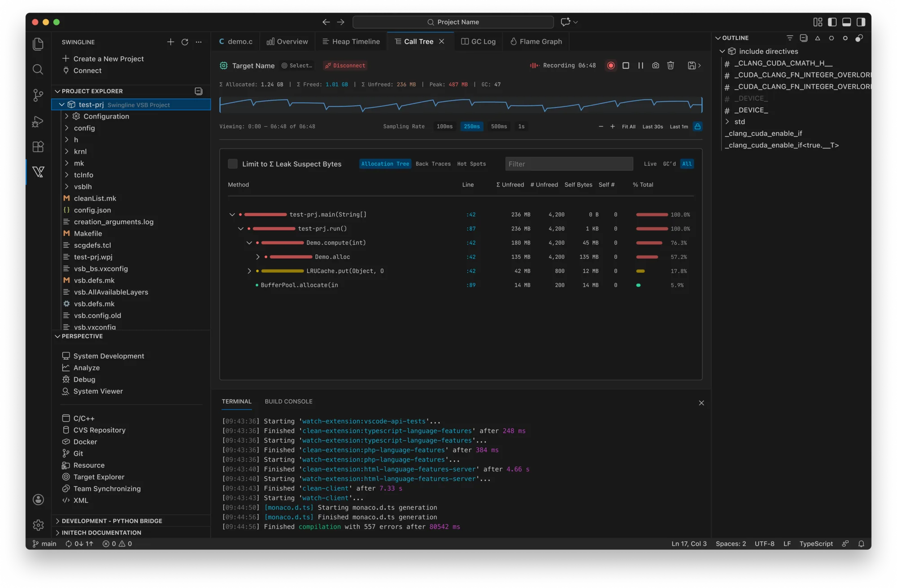Screen dimensions: 897x588
Task: Open the Run and Debug icon
Action: [x=38, y=121]
